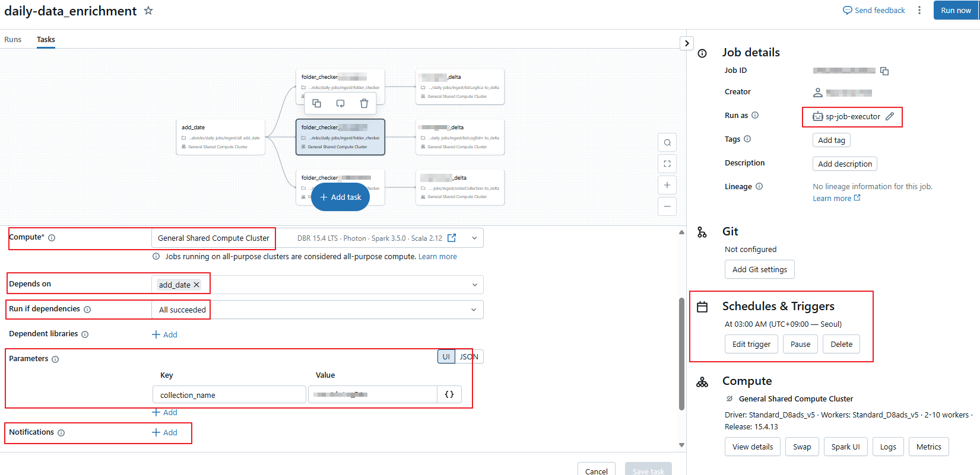Open cluster details via external link icon
980x475 pixels.
(x=452, y=238)
